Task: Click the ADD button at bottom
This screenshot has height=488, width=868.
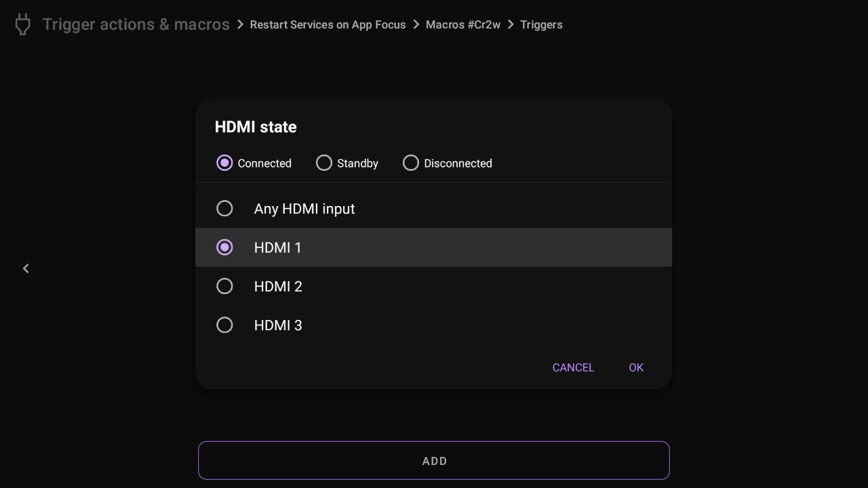Action: point(434,461)
